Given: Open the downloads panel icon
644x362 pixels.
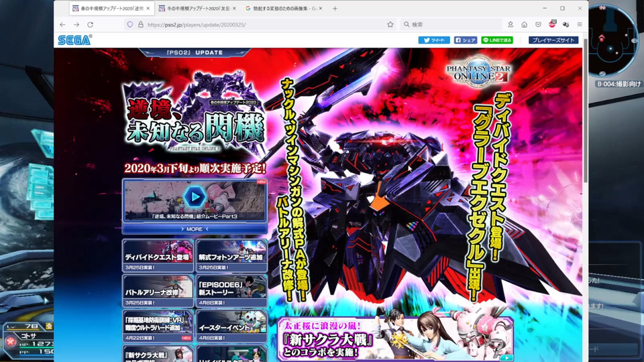Looking at the screenshot, I should [511, 25].
